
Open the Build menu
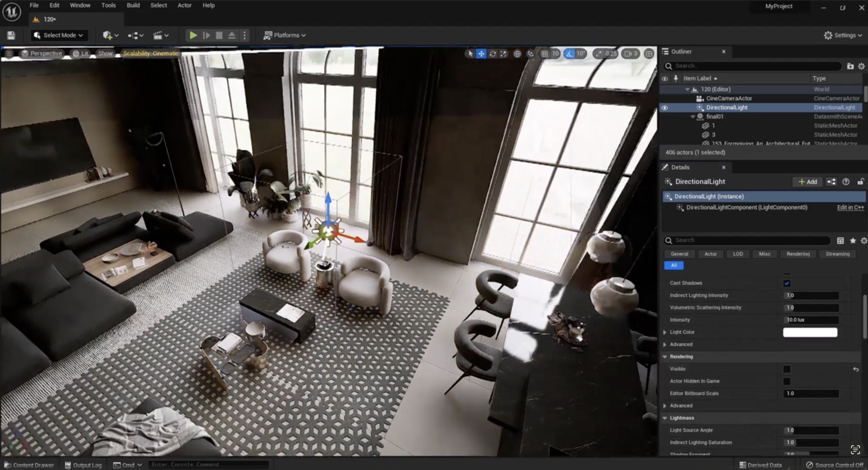[x=133, y=5]
